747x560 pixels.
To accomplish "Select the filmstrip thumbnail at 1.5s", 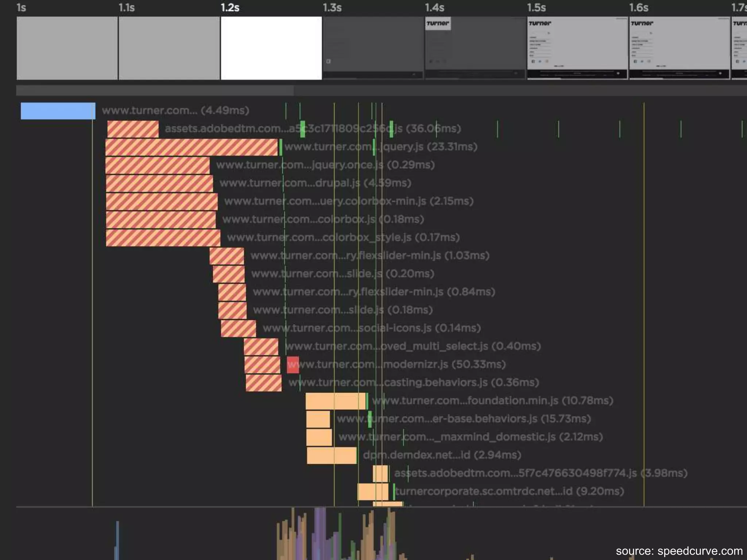I will click(x=577, y=48).
